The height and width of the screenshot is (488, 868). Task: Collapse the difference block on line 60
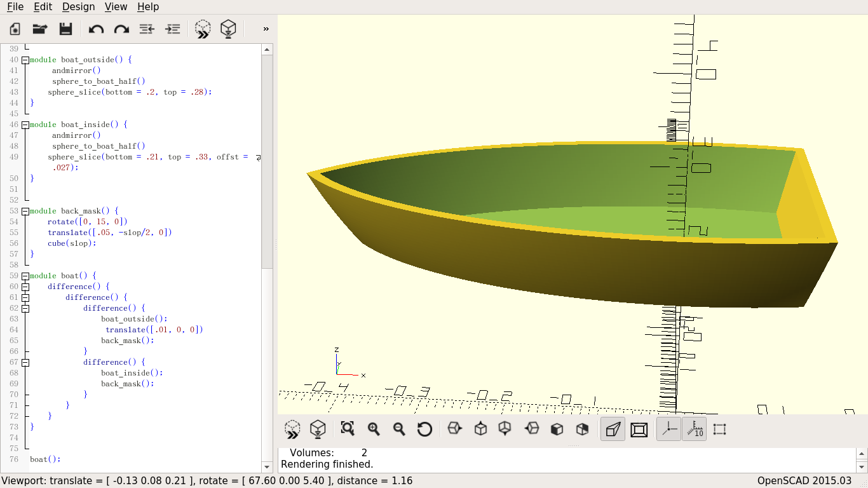coord(25,287)
